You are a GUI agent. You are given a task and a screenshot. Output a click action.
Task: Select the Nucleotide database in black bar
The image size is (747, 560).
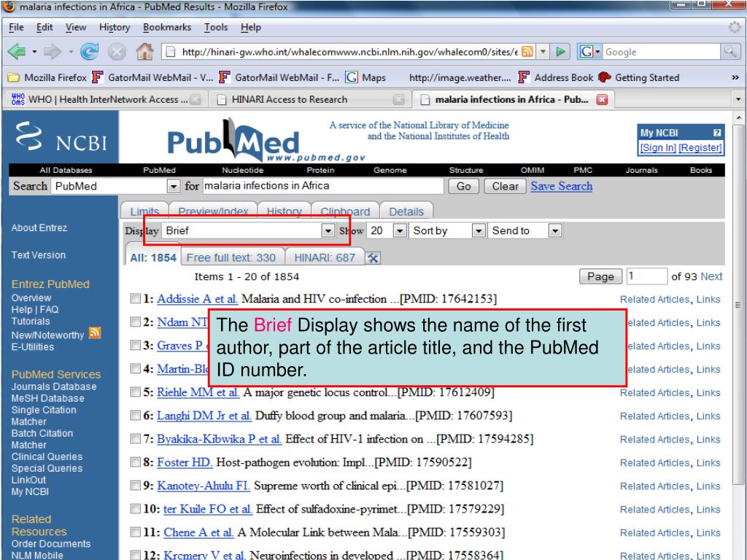(x=242, y=170)
